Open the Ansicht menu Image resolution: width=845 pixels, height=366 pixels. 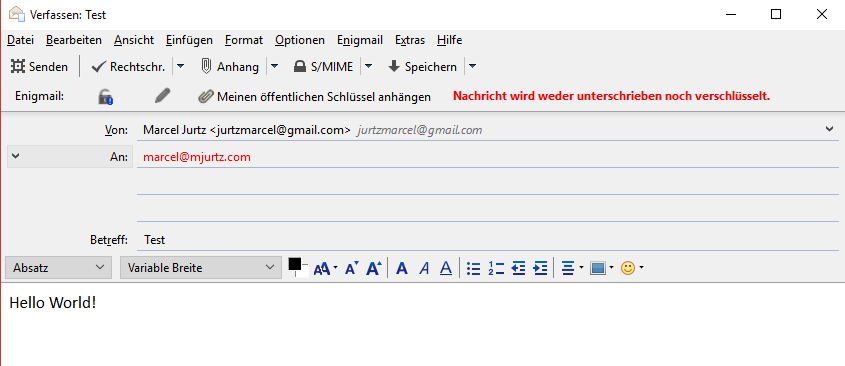point(134,40)
